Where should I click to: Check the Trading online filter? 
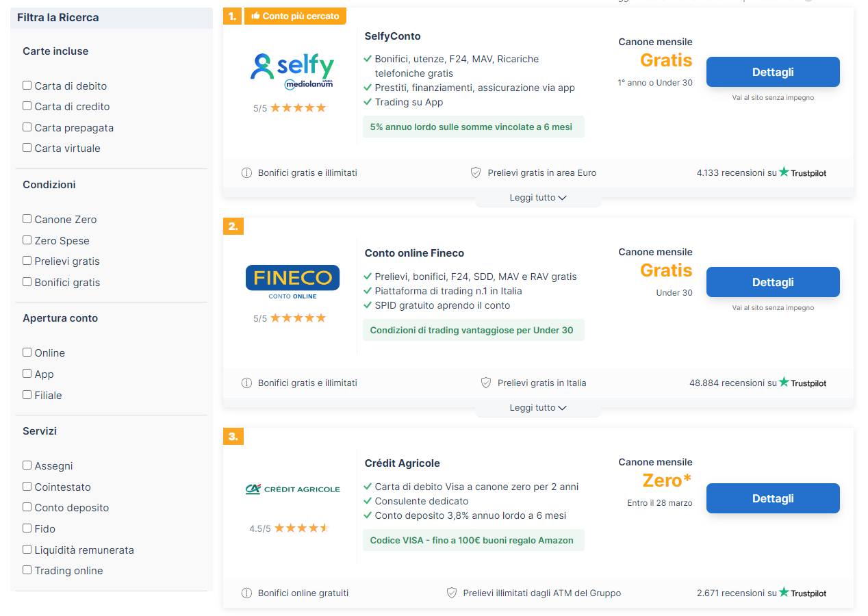[x=27, y=570]
